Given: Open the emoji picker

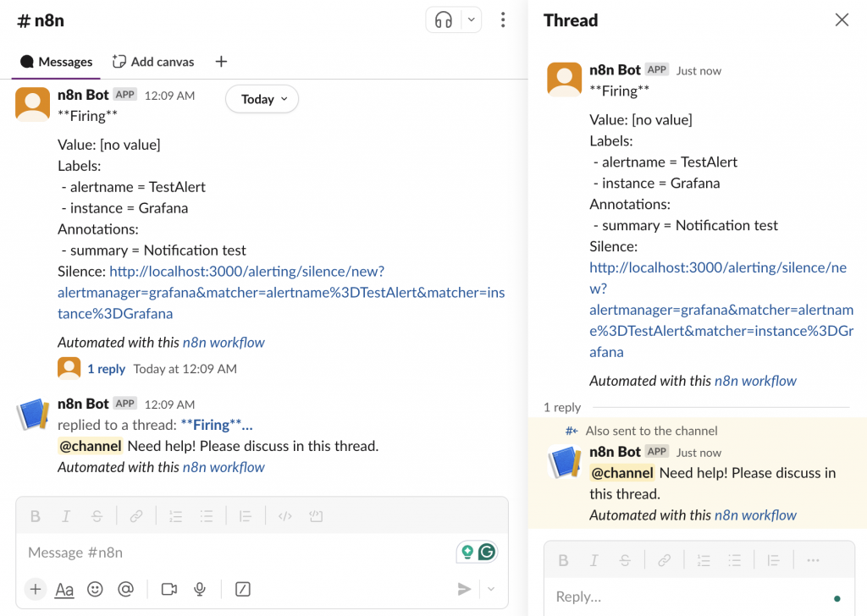Looking at the screenshot, I should [x=95, y=590].
